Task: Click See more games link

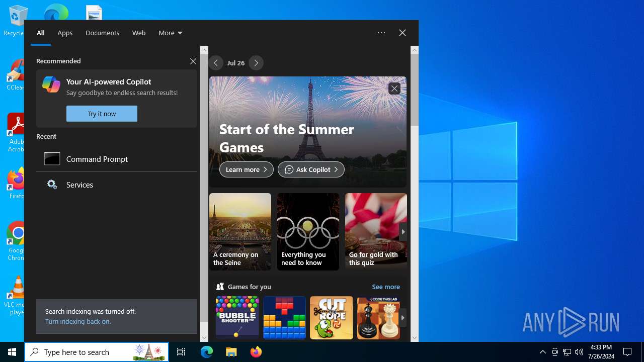Action: pyautogui.click(x=386, y=287)
